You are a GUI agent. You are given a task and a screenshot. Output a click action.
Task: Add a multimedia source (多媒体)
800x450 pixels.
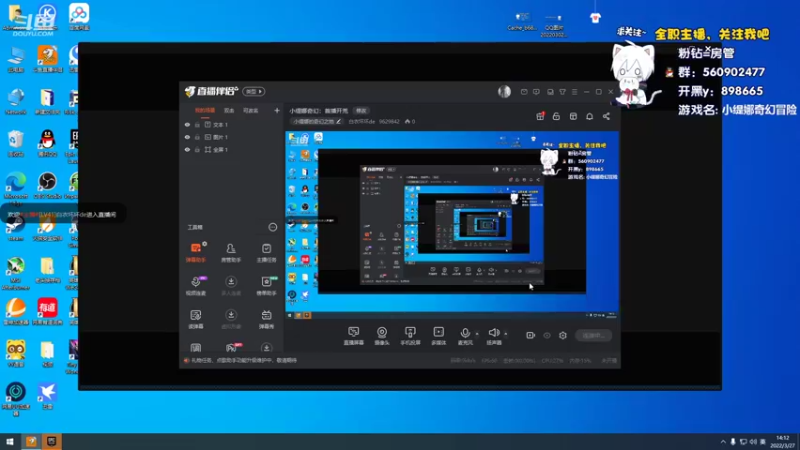439,336
